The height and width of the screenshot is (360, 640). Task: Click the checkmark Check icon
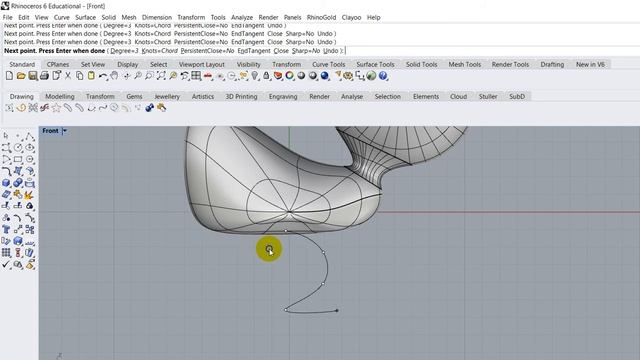tap(6, 264)
